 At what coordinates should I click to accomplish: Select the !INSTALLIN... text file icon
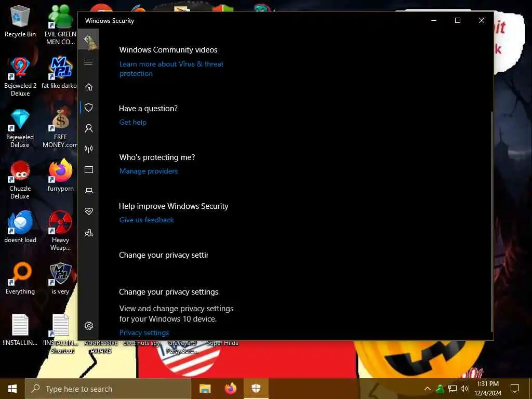[20, 330]
